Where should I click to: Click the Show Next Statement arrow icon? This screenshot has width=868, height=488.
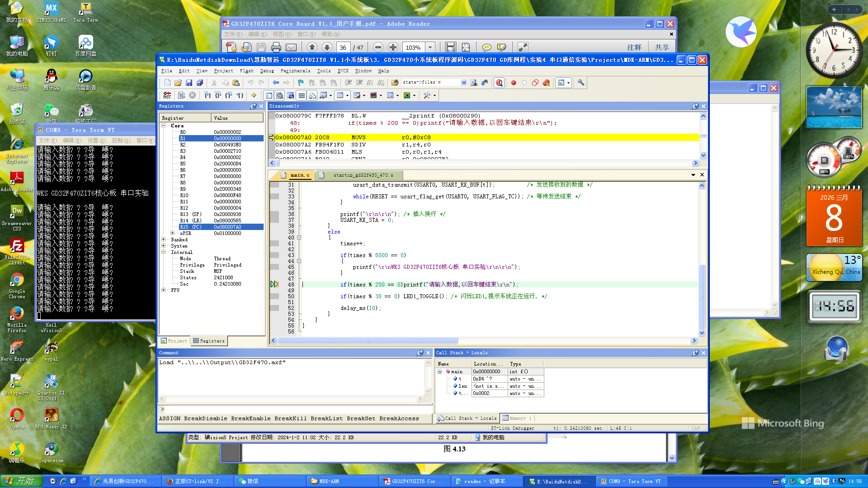254,95
